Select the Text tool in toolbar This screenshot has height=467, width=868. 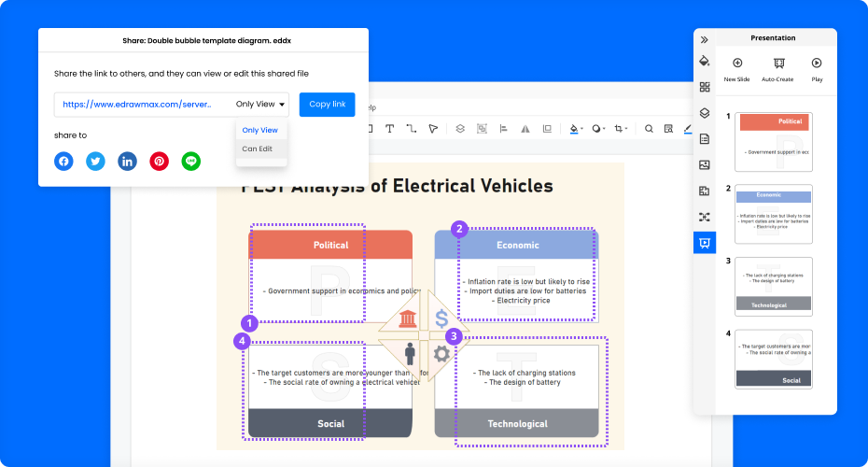point(389,129)
